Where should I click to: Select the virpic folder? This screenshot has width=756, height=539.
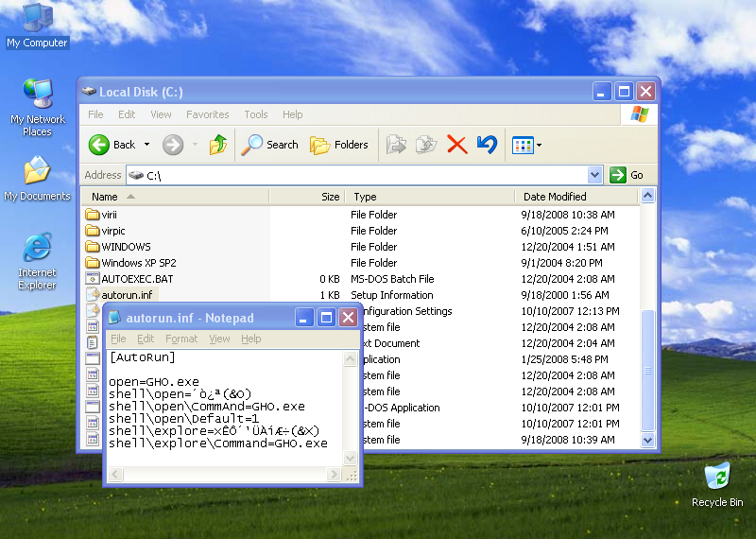(105, 231)
